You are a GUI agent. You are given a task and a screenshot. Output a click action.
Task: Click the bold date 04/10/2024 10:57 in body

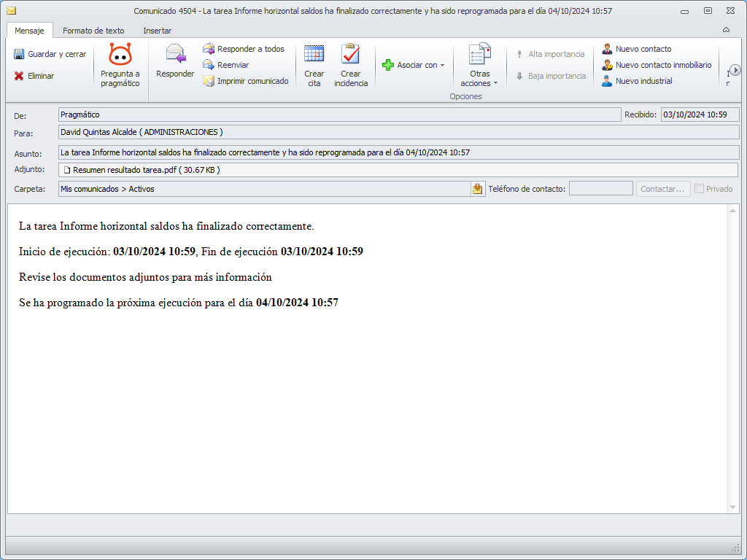298,303
